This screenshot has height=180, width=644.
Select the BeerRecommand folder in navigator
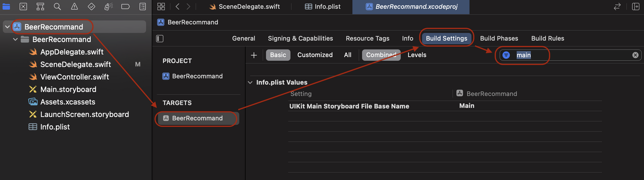point(61,40)
